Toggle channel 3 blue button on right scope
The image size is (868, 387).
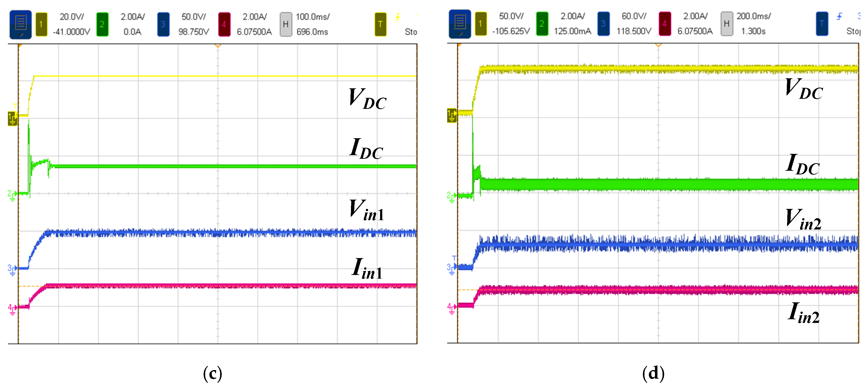(x=603, y=23)
